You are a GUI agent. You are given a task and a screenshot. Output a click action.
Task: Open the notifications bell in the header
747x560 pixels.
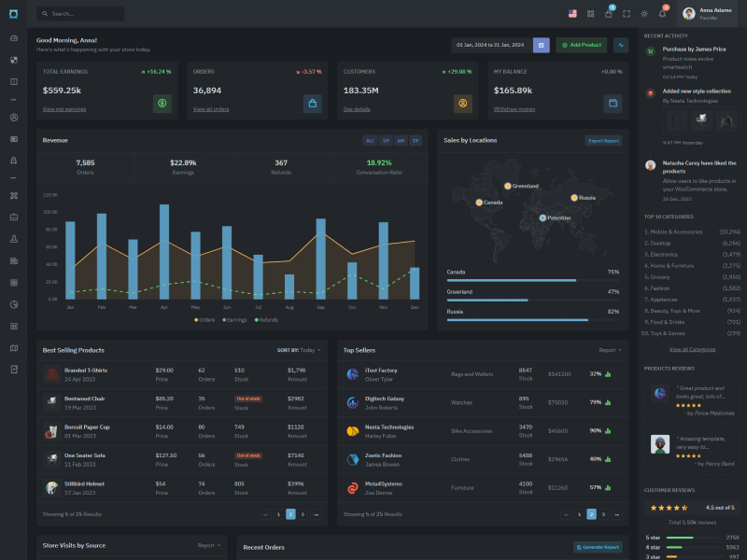click(662, 14)
